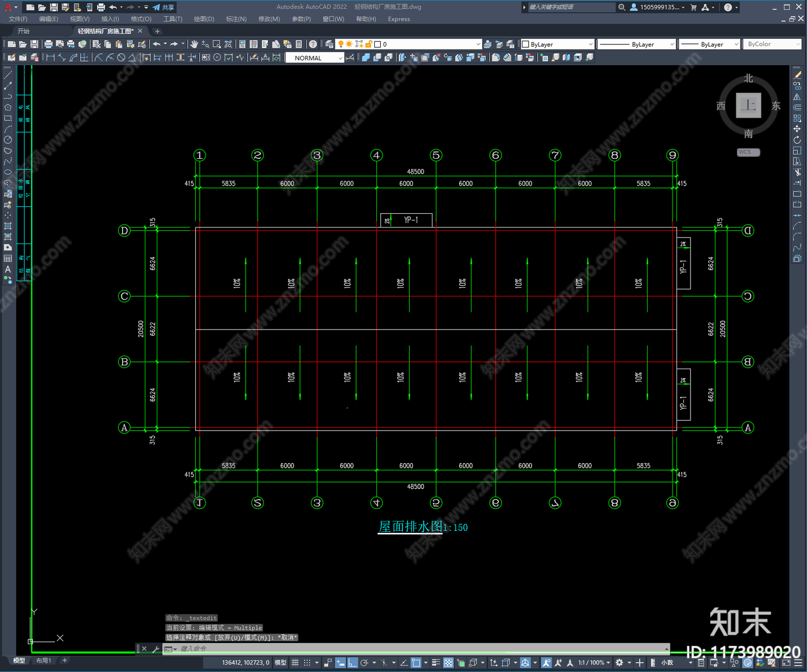Image resolution: width=807 pixels, height=672 pixels.
Task: Expand the undo history arrow in standard toolbar
Action: 165,44
